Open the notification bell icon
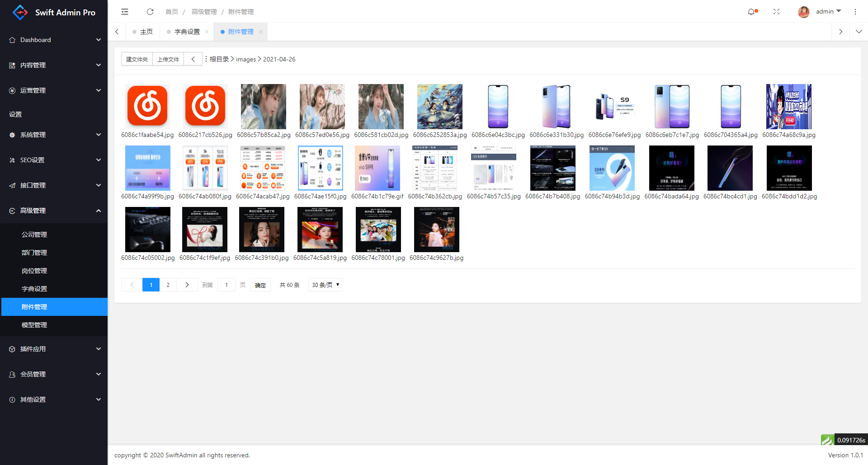 [751, 12]
